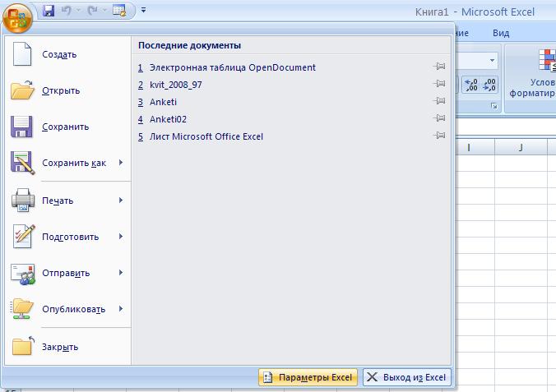The image size is (556, 392).
Task: Click the round Office button
Action: click(17, 18)
